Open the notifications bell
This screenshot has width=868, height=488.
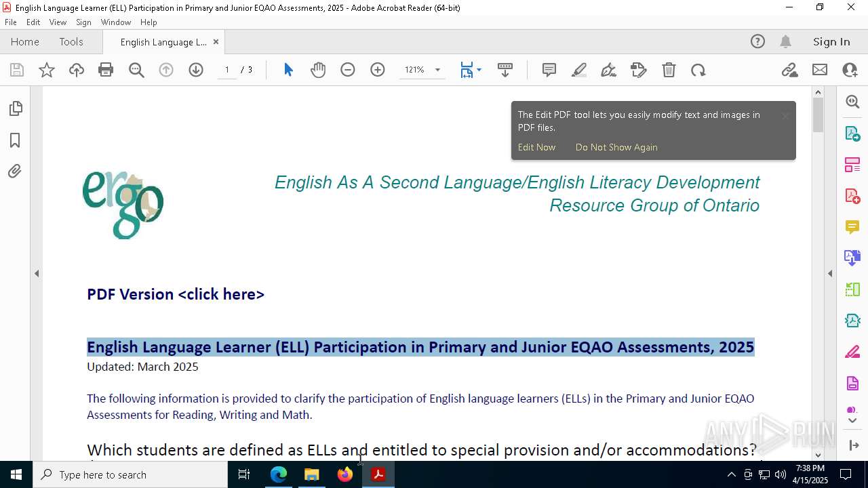tap(785, 42)
